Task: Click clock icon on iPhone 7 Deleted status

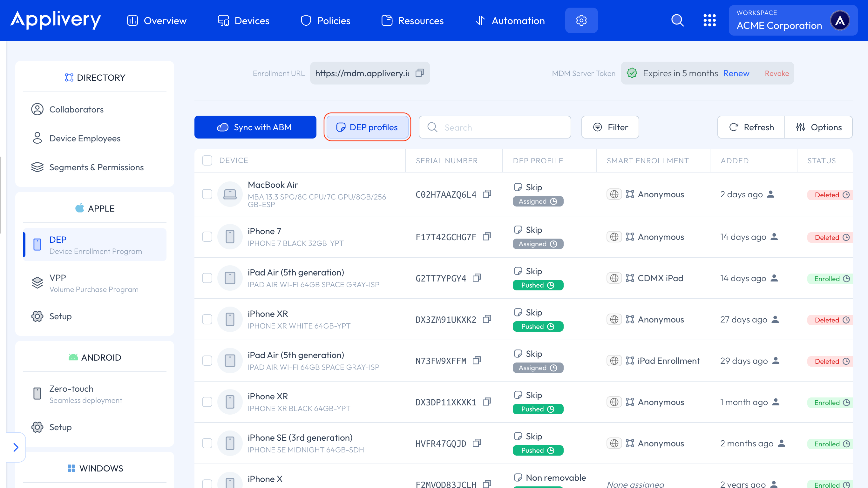Action: [x=846, y=237]
